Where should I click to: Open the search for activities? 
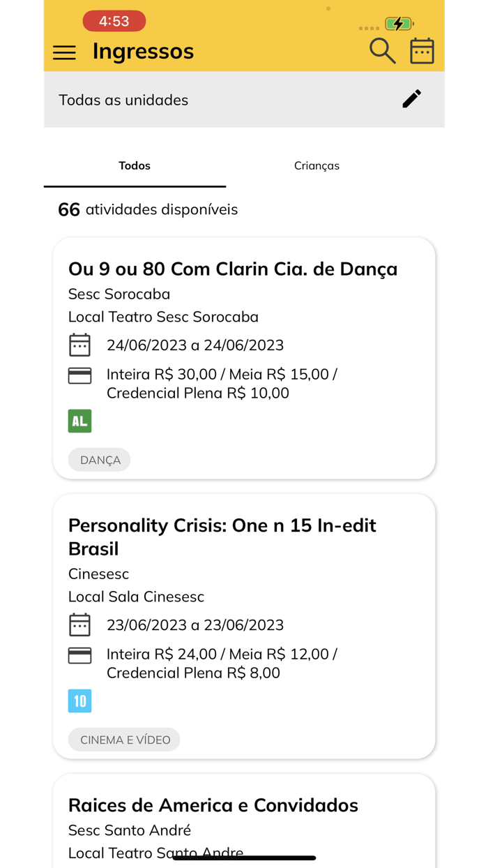pos(382,50)
